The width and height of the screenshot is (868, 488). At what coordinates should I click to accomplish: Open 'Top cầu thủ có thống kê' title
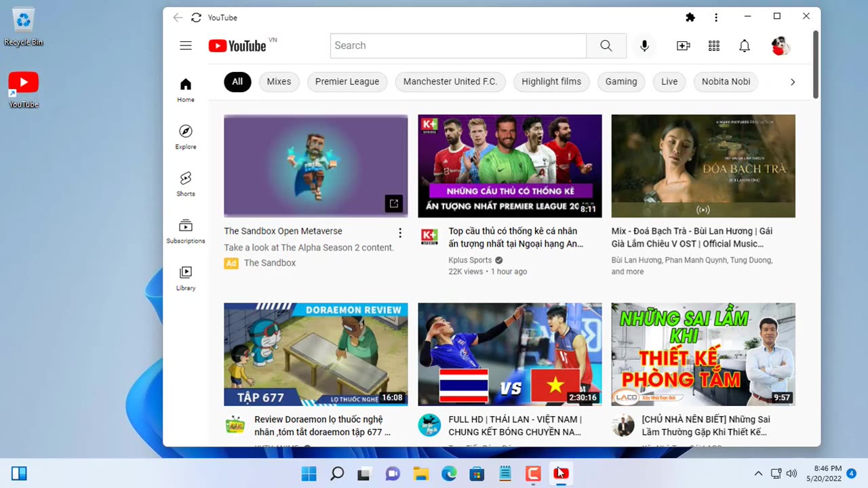pyautogui.click(x=516, y=237)
